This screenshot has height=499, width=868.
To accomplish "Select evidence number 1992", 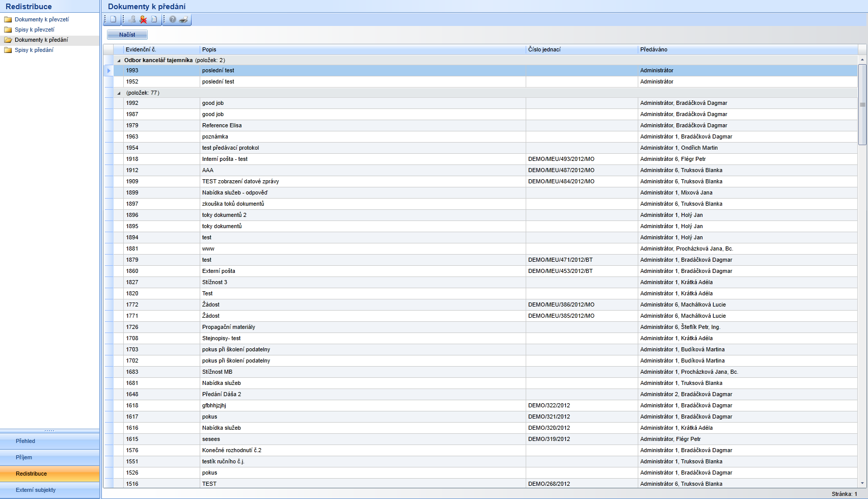I will [x=162, y=103].
